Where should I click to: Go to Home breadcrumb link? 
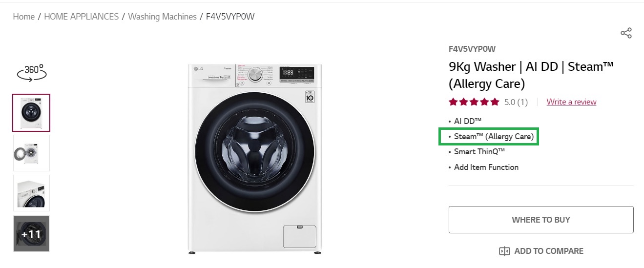(23, 17)
